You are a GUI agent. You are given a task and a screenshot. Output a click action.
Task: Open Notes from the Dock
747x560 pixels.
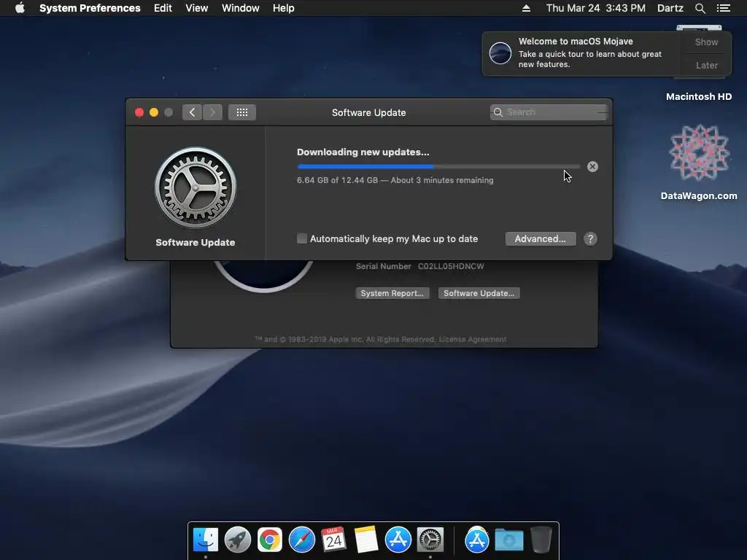pyautogui.click(x=366, y=540)
